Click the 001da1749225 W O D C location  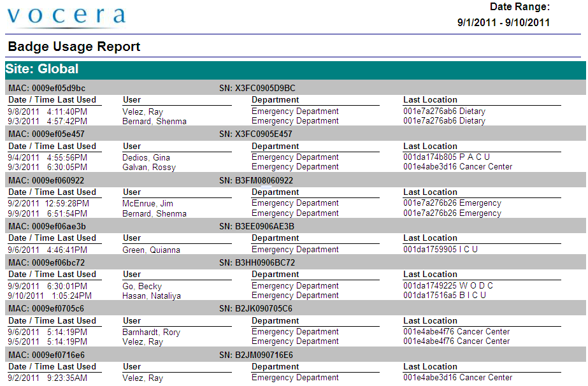pos(448,286)
